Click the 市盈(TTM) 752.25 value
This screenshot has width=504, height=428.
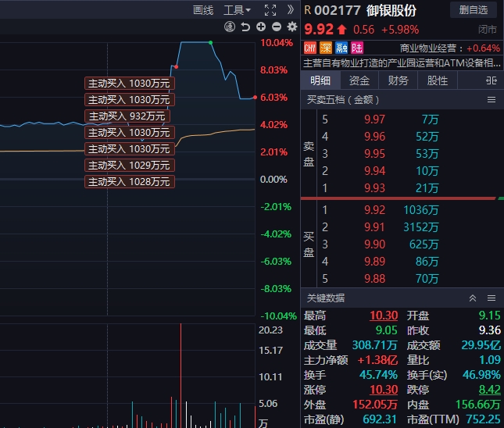point(483,419)
